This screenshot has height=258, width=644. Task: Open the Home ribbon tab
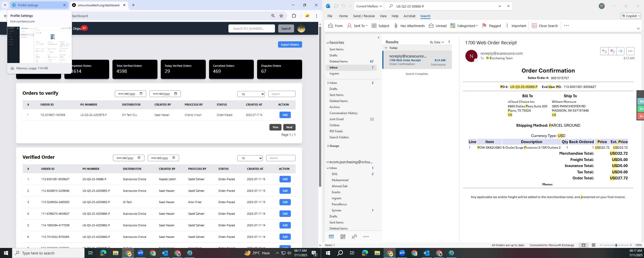(343, 16)
